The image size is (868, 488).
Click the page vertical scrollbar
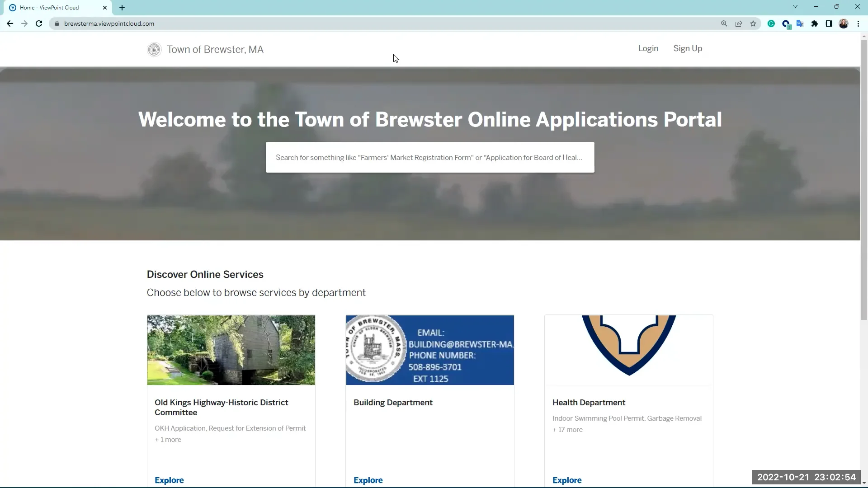tap(864, 181)
